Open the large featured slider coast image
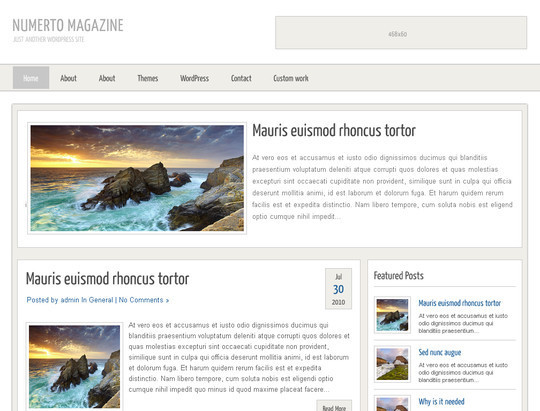The width and height of the screenshot is (540, 411). click(x=137, y=178)
